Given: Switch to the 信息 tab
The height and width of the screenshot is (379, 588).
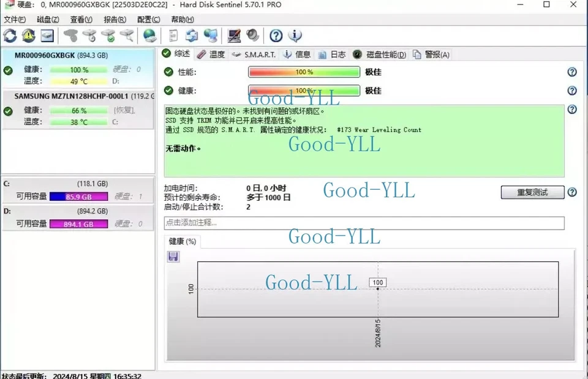Looking at the screenshot, I should pos(297,54).
